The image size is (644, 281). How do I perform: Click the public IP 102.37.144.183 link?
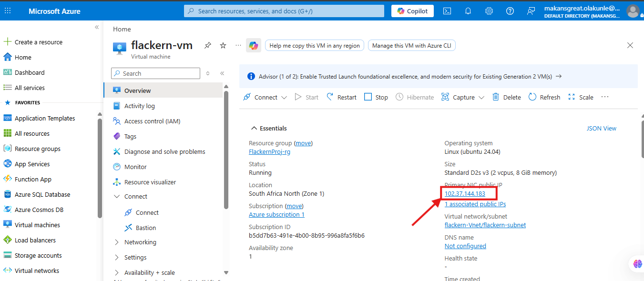465,193
